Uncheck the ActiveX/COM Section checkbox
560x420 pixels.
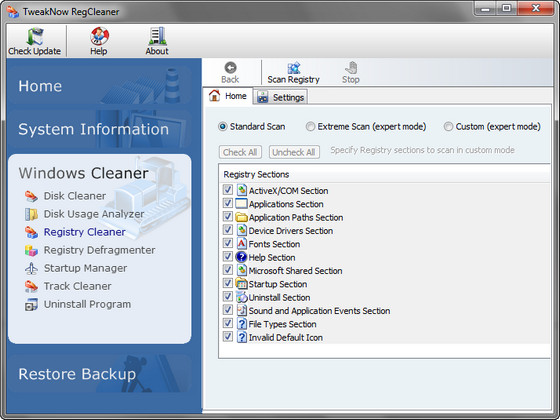[228, 190]
